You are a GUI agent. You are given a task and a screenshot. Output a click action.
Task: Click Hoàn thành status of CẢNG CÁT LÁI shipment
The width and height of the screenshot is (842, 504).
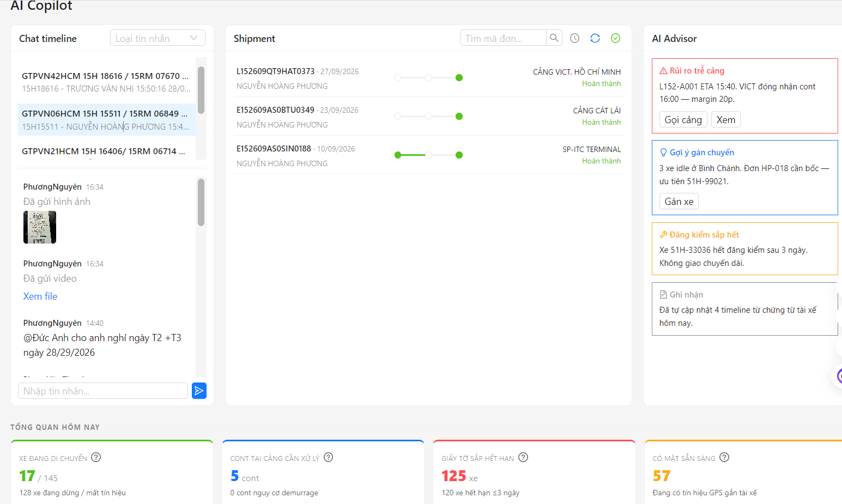601,122
